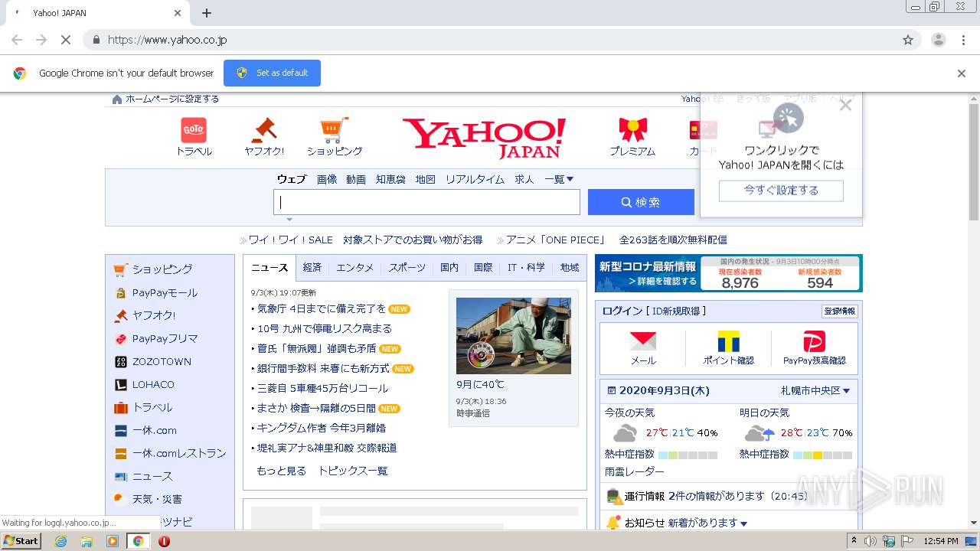Click the site lock icon in address bar
The image size is (980, 551).
(x=96, y=40)
